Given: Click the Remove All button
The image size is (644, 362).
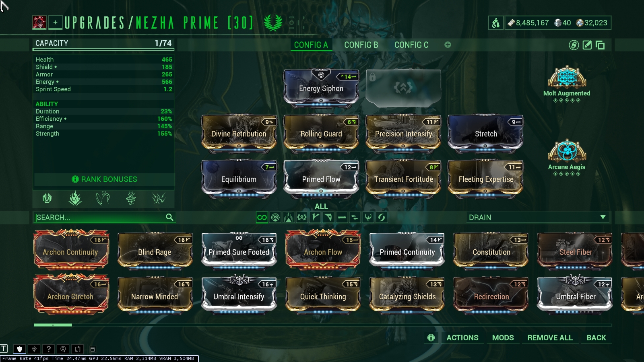Looking at the screenshot, I should (550, 338).
